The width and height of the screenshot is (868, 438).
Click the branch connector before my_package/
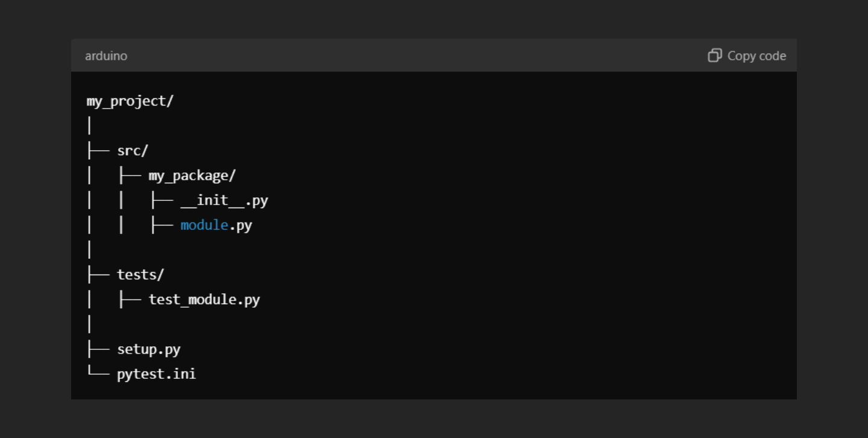(x=130, y=176)
